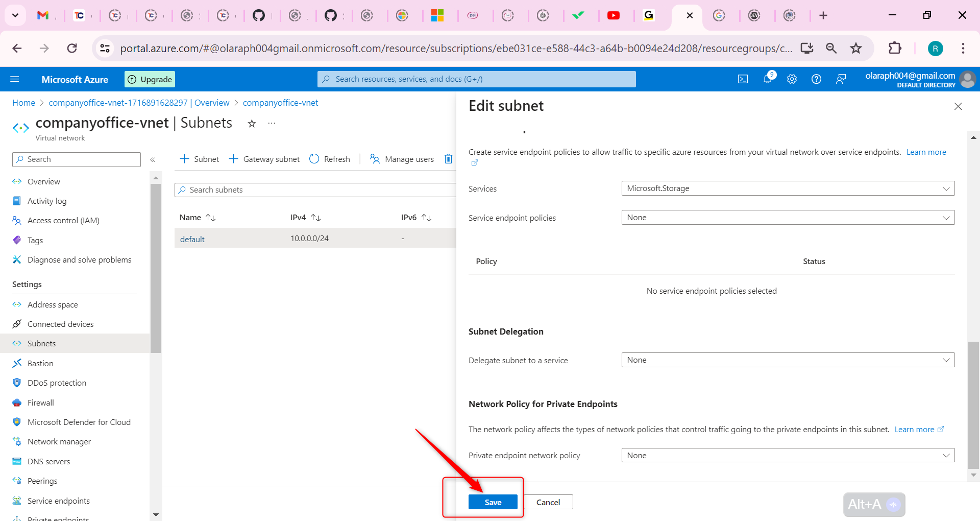Open Cloud Shell from the Azure top bar
Viewport: 980px width, 521px height.
click(x=743, y=79)
